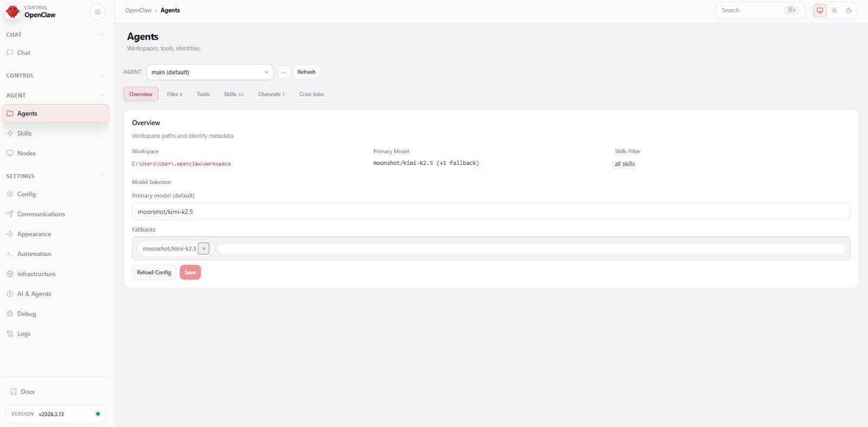868x427 pixels.
Task: Open the Chat page from sidebar
Action: point(55,53)
